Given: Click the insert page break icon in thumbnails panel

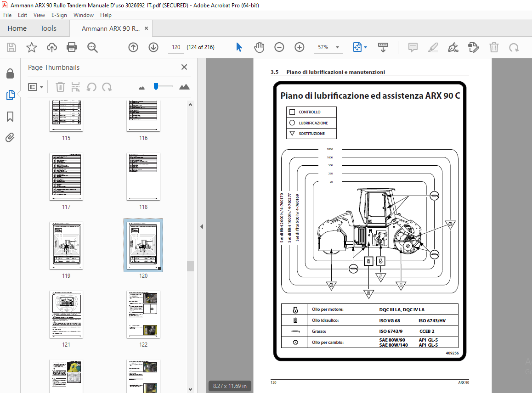Looking at the screenshot, I should [x=76, y=87].
